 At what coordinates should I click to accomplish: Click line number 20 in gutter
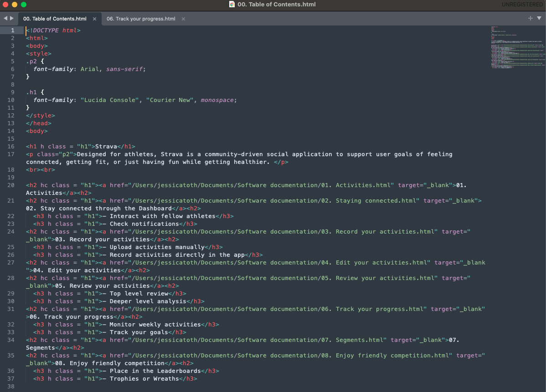[x=11, y=185]
